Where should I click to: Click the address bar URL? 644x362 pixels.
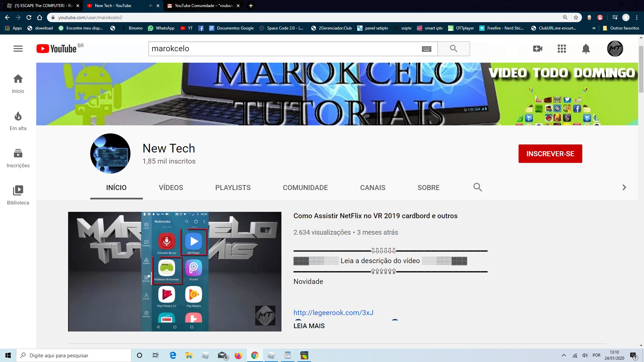(90, 17)
